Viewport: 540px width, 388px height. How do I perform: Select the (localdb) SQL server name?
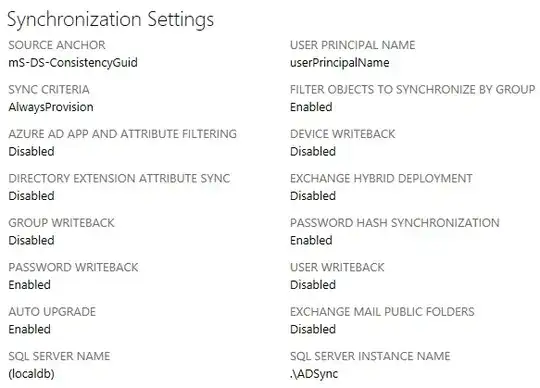[x=31, y=374]
